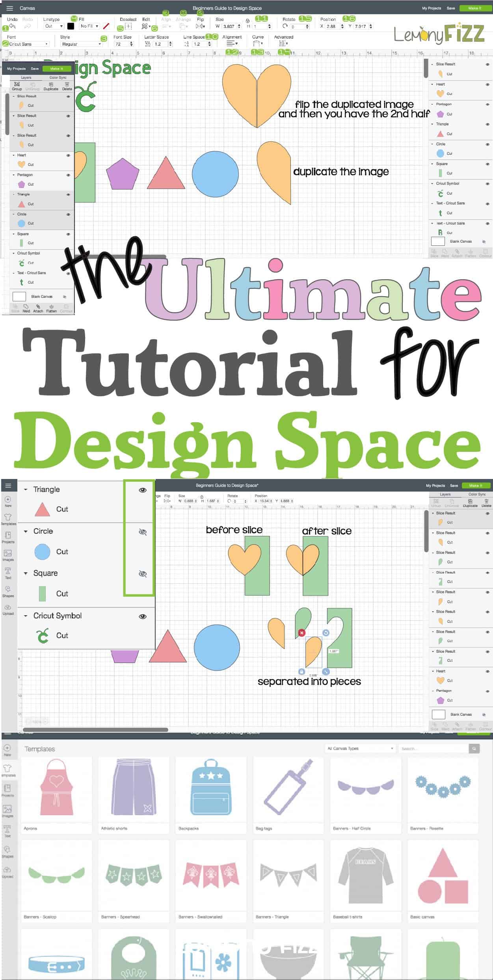The height and width of the screenshot is (980, 493).
Task: Click the Undo arrow icon
Action: 12,26
